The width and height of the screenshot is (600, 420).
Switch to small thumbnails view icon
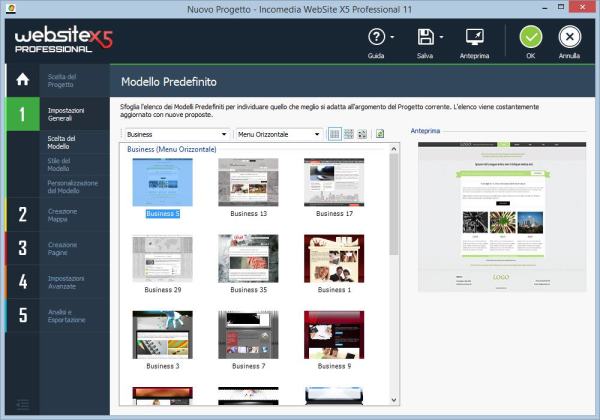point(363,134)
